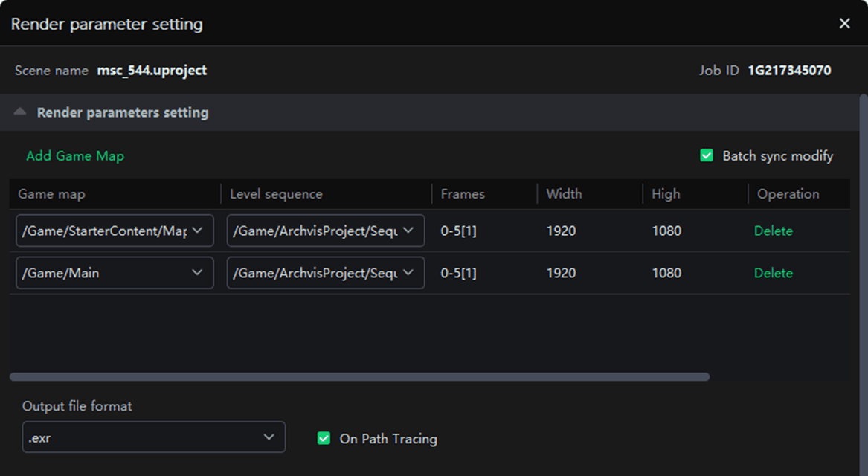
Task: Click the Job ID number 1G217345070
Action: 789,71
